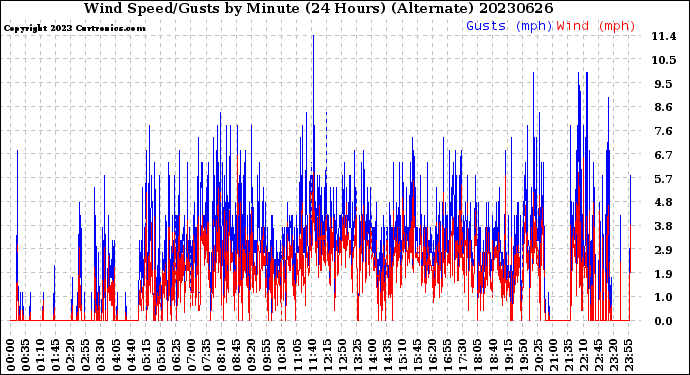Click the chart title text

319,8
